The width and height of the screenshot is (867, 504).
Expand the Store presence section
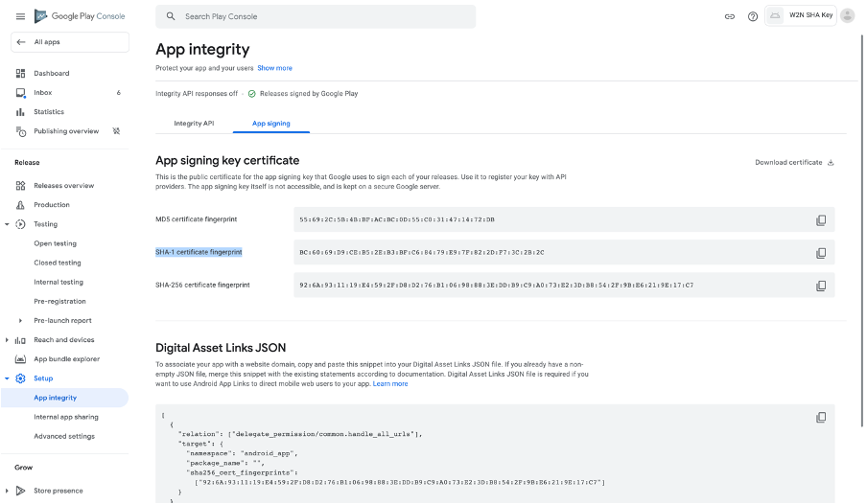click(x=8, y=491)
